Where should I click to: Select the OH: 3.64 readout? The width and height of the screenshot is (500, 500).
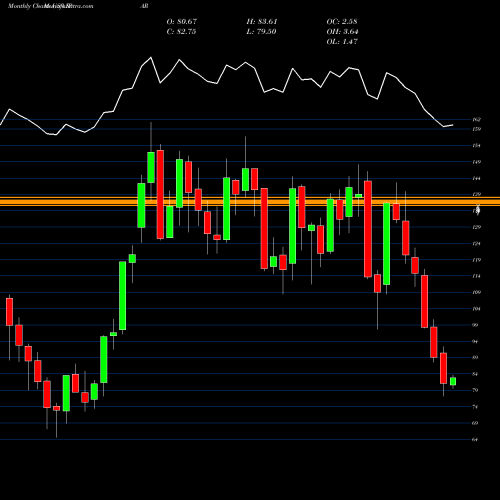coord(342,32)
